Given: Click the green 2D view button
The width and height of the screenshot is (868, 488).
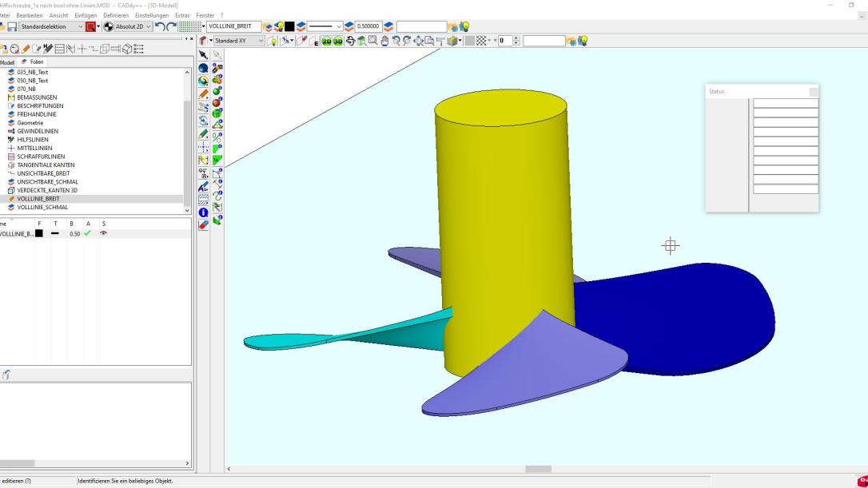Looking at the screenshot, I should point(326,41).
